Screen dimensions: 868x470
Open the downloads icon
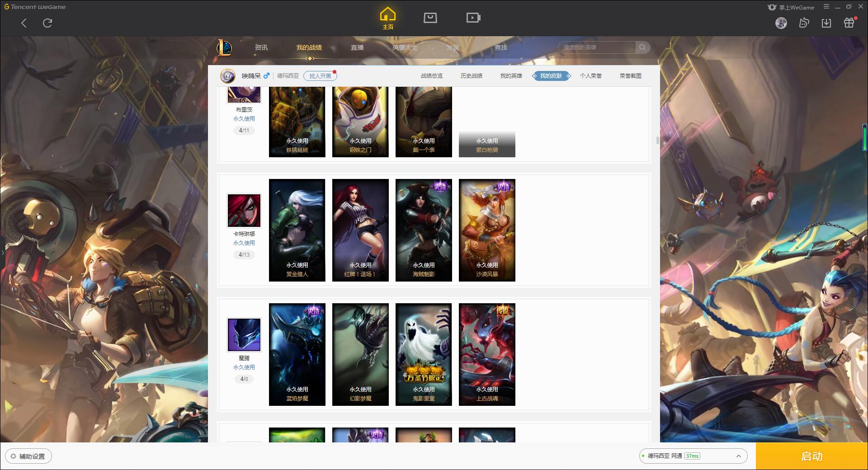(826, 23)
